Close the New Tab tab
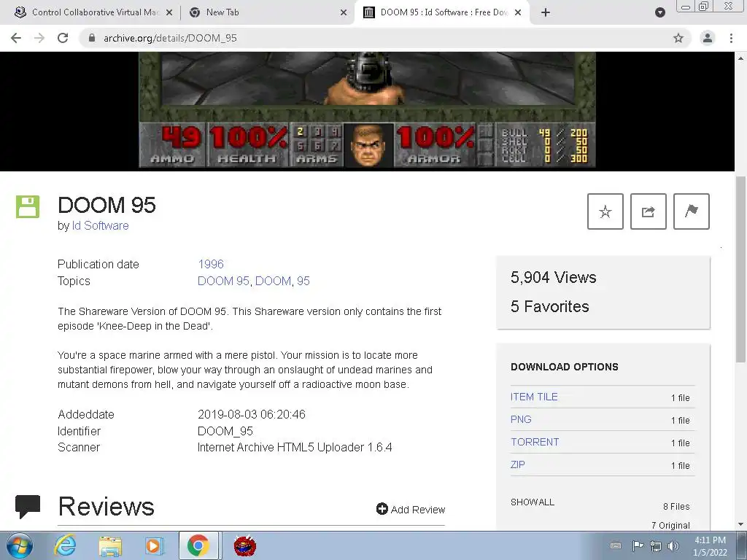Image resolution: width=747 pixels, height=560 pixels. pos(344,12)
